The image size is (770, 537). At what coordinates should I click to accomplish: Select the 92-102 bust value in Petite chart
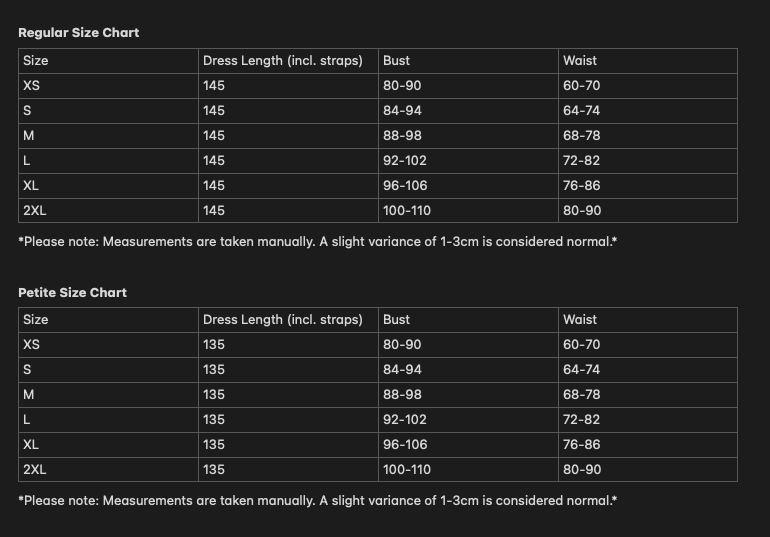[405, 420]
